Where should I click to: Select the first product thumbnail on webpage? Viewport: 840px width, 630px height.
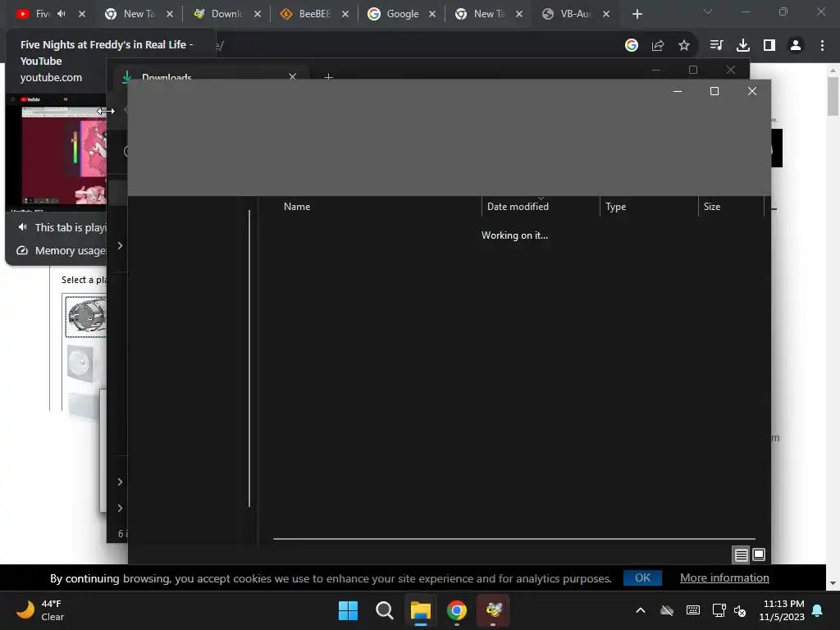[x=85, y=316]
